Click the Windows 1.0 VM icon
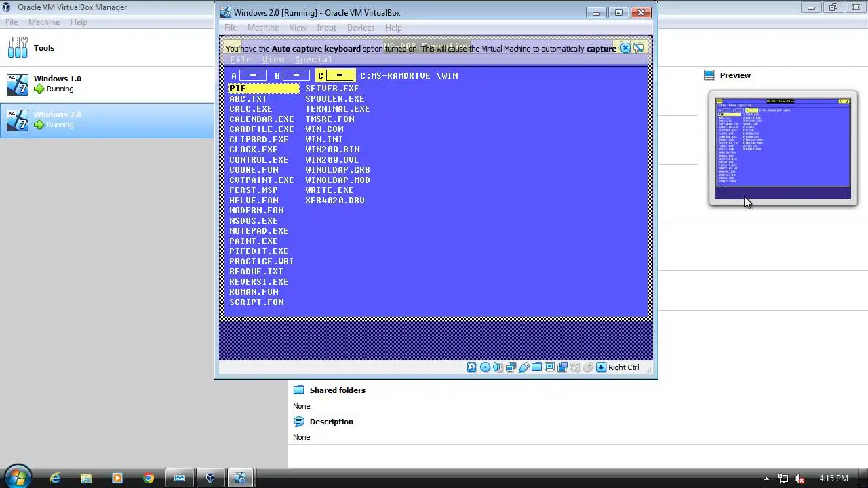Screen dimensions: 868x488 point(18,84)
